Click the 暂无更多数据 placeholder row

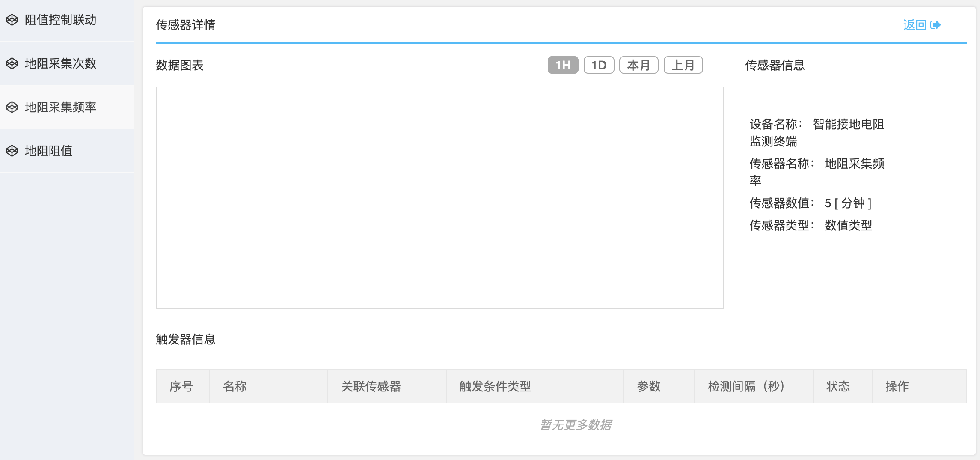[x=576, y=426]
